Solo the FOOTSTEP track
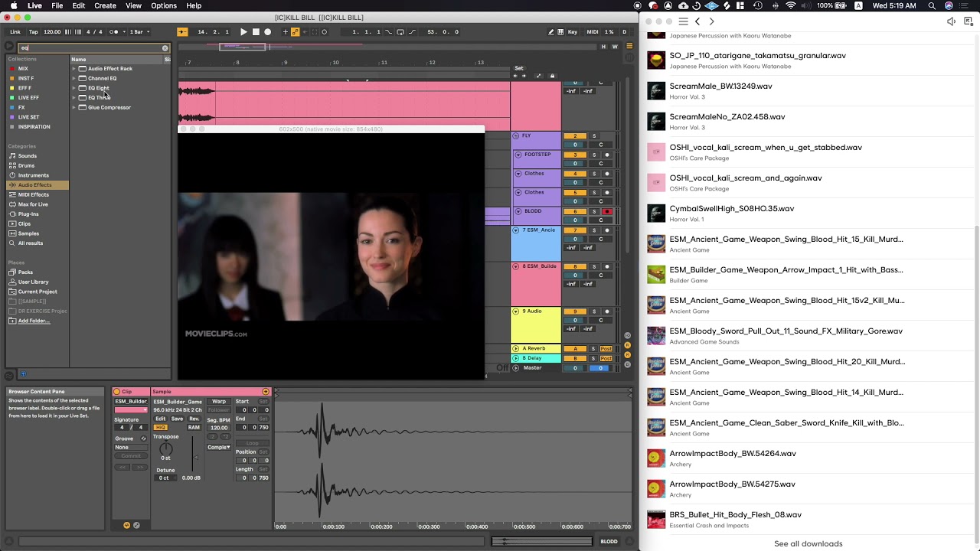This screenshot has width=980, height=551. tap(594, 155)
